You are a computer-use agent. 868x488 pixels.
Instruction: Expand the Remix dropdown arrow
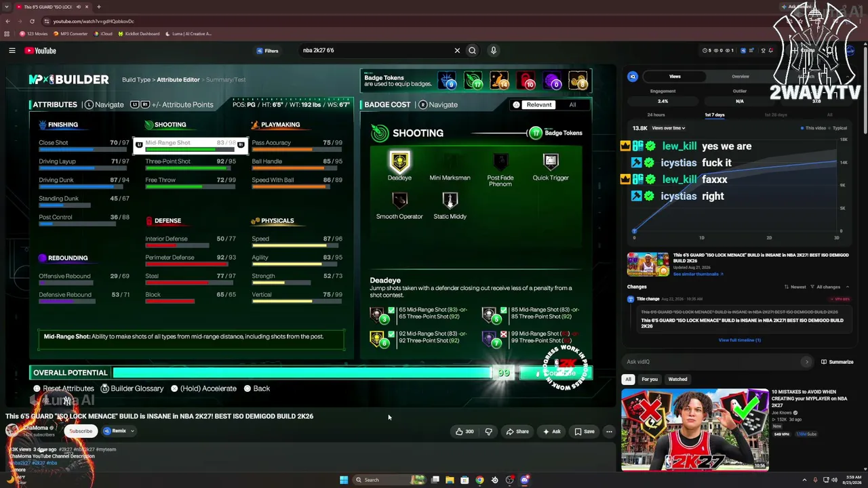[x=132, y=431]
